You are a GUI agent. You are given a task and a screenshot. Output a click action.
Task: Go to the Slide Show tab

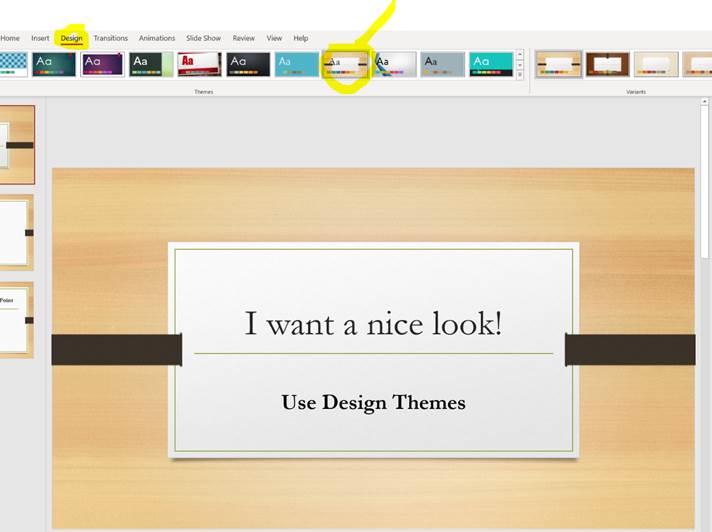(203, 38)
